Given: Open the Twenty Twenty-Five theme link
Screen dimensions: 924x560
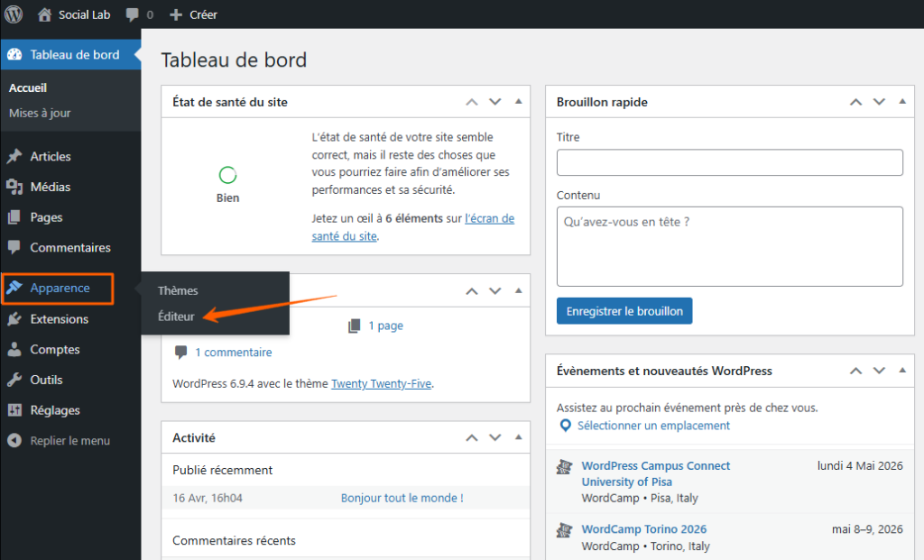Looking at the screenshot, I should (381, 383).
